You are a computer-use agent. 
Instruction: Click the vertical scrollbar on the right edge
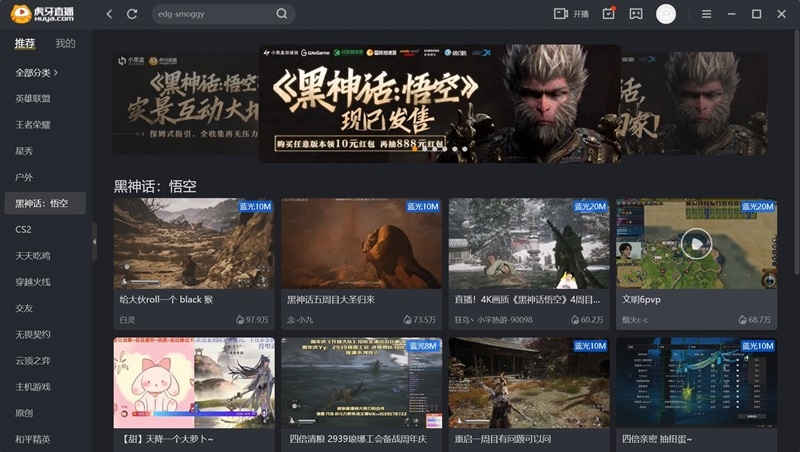[x=796, y=153]
